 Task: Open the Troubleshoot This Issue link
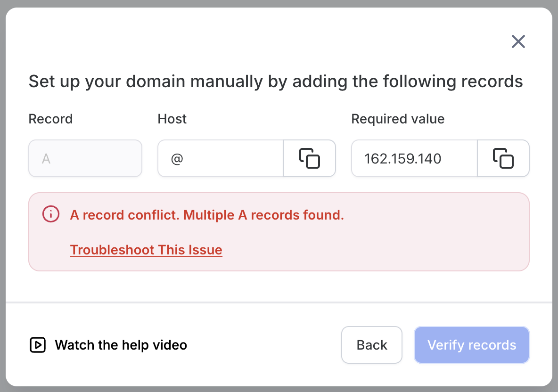coord(146,250)
